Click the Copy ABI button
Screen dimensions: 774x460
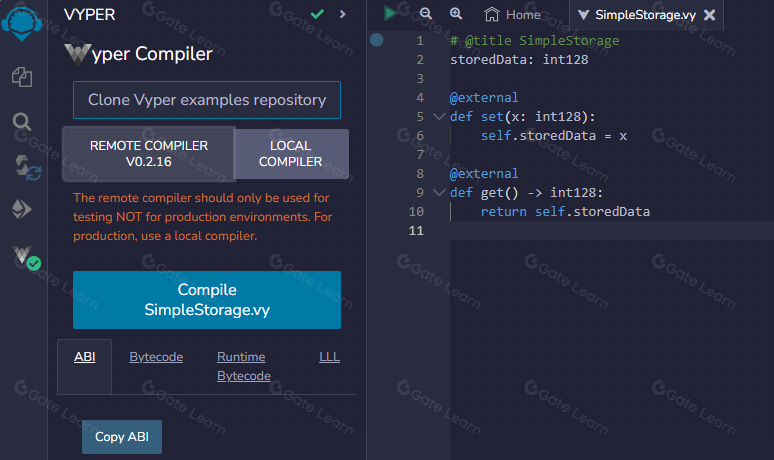click(x=121, y=437)
